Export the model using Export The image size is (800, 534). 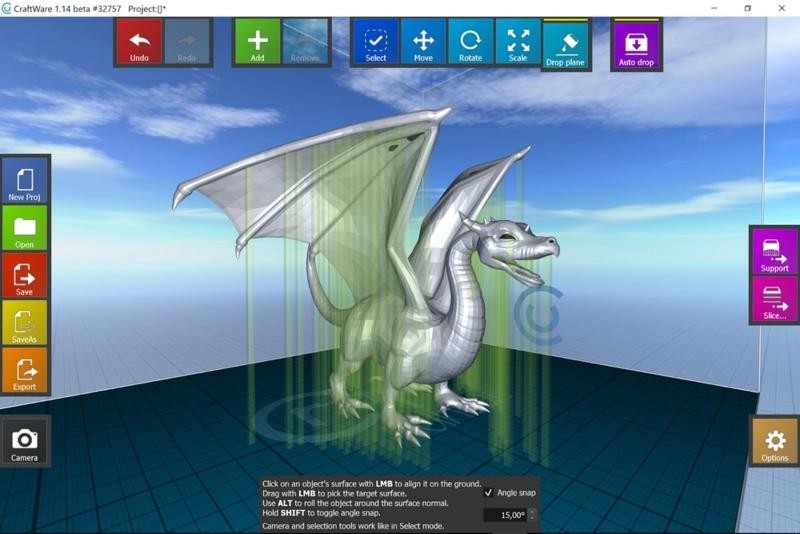coord(24,370)
